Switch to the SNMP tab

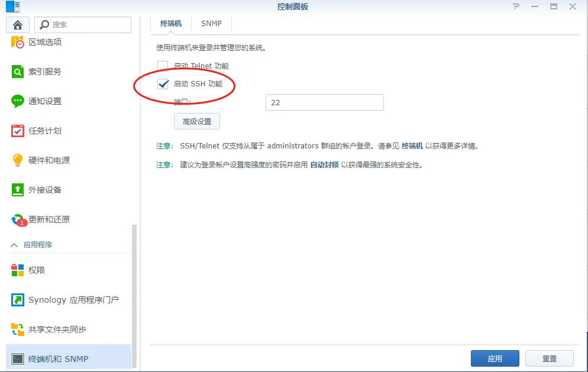point(211,23)
